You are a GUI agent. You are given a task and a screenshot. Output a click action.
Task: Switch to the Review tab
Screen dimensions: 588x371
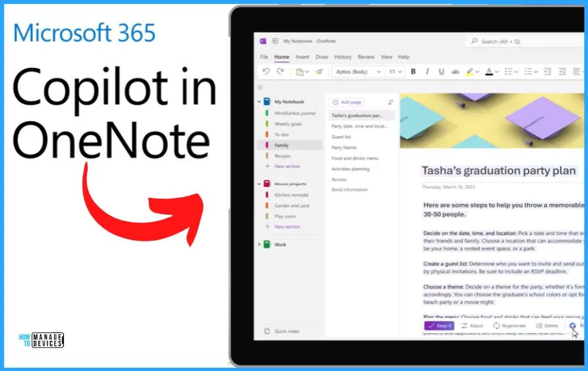pos(366,57)
